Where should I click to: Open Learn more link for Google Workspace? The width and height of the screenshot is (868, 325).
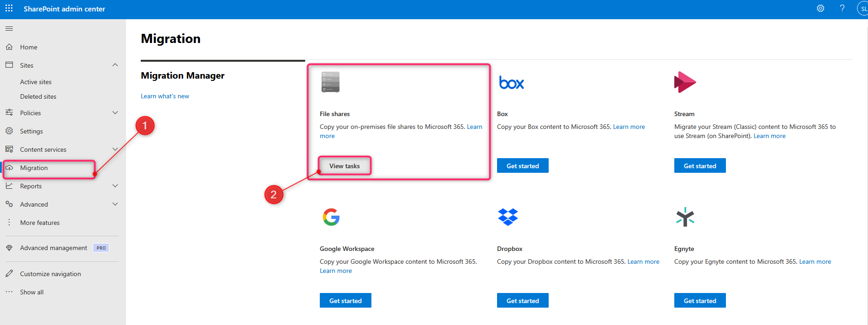[336, 271]
